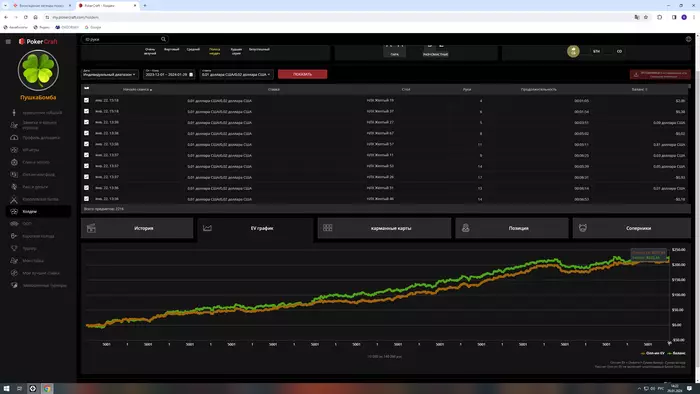
Task: Open the hamburger menu beside PokerCraft logo
Action: coord(8,41)
